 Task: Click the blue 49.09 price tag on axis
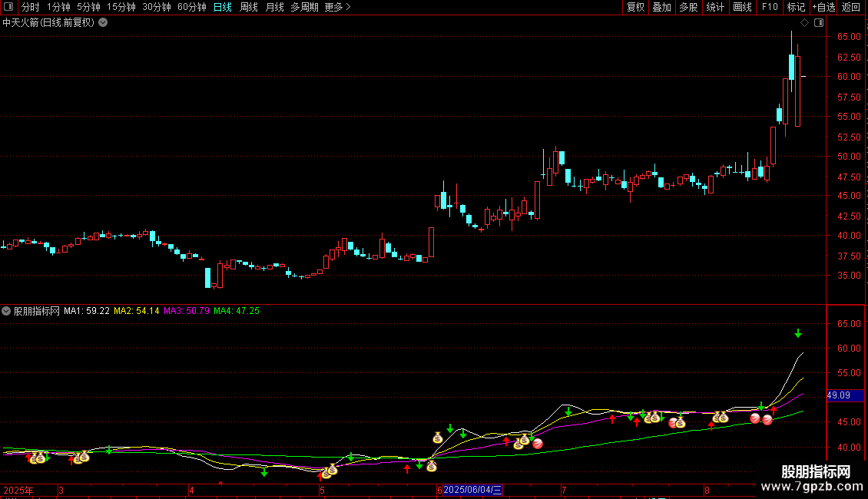845,395
